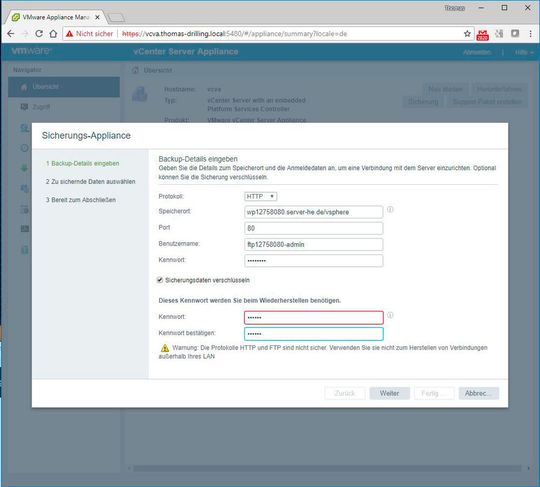Click the yellow warning triangle icon
540x487 pixels.
(x=165, y=348)
